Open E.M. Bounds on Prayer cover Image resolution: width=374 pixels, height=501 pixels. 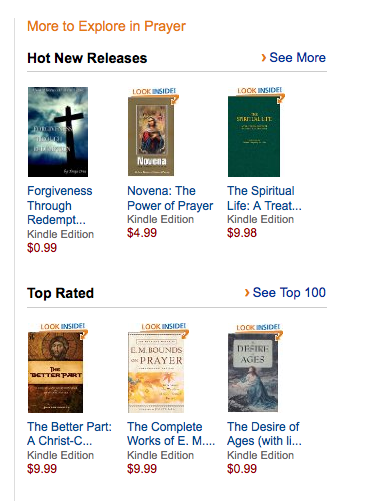pyautogui.click(x=156, y=372)
